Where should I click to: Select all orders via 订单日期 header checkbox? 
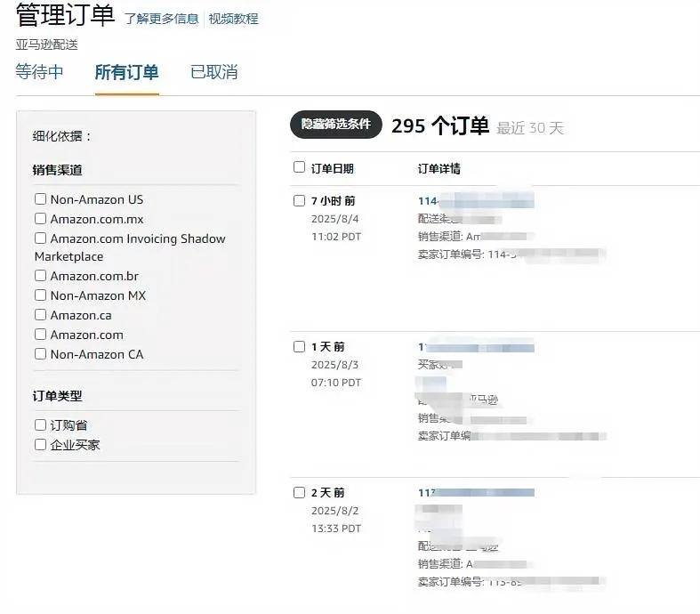coord(299,167)
